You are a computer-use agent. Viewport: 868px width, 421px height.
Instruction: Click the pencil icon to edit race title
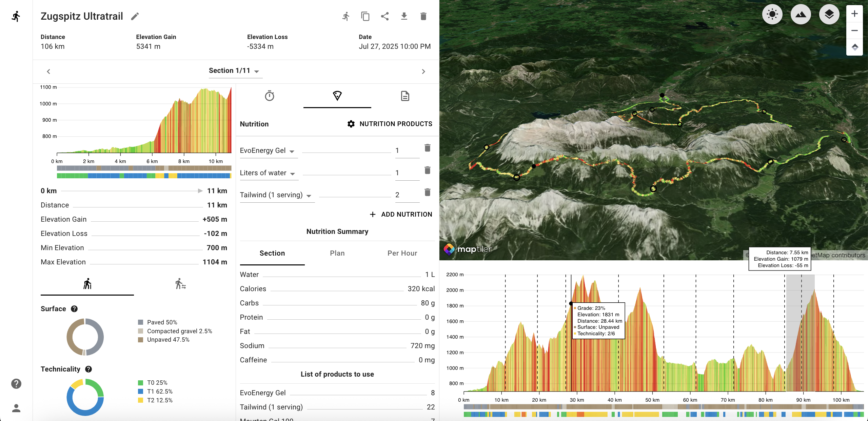point(135,16)
